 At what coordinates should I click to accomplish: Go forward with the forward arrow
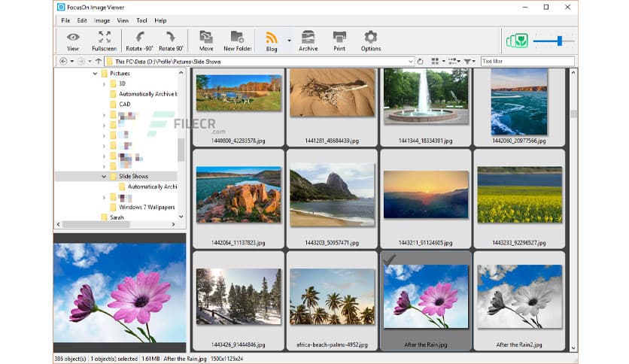pyautogui.click(x=81, y=62)
